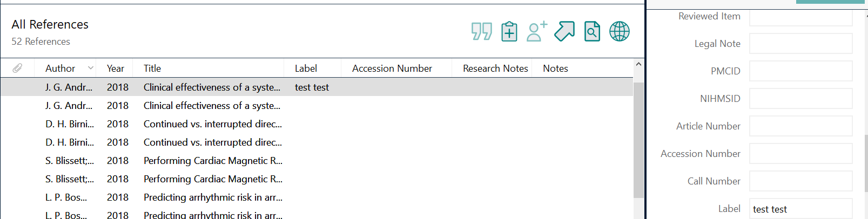Add a new reference with clipboard icon
868x219 pixels.
coord(509,31)
